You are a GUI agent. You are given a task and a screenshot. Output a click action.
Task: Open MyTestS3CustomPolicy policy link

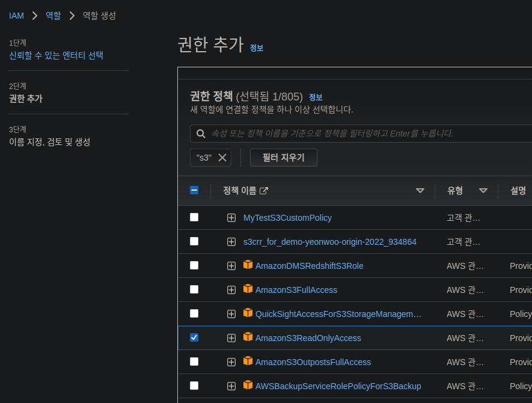point(287,218)
